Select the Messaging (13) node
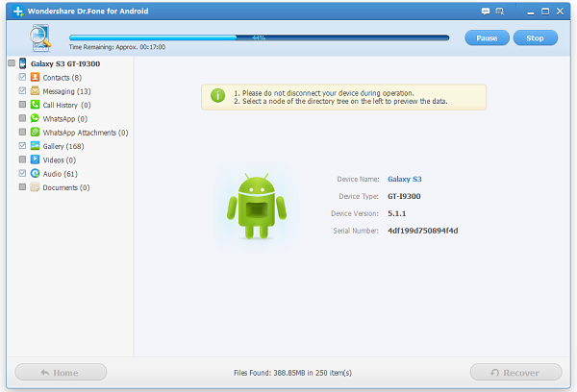The height and width of the screenshot is (392, 577). click(x=66, y=91)
